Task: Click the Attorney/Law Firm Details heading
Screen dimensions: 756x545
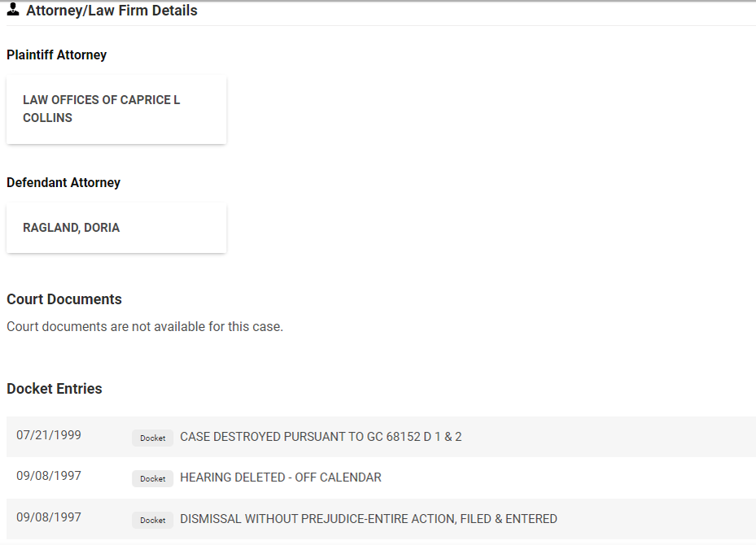Action: pyautogui.click(x=111, y=11)
